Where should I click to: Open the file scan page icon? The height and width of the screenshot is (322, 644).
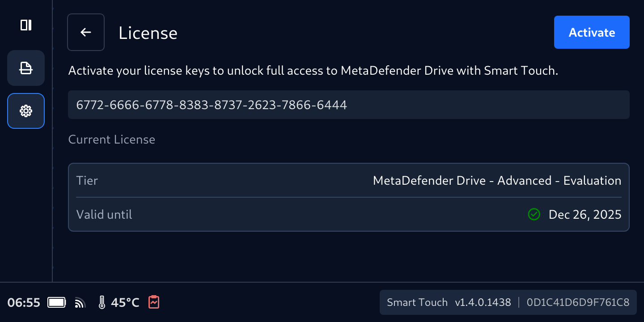[x=26, y=68]
